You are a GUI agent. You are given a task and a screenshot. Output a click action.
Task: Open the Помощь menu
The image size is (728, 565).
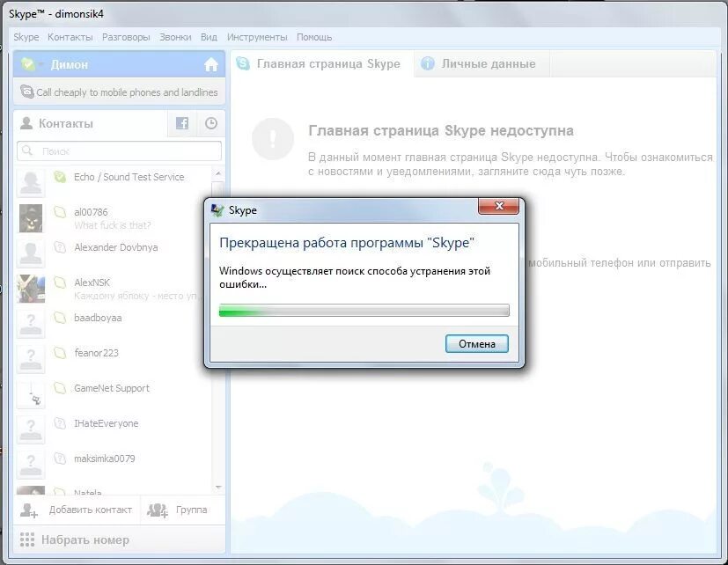click(x=314, y=37)
